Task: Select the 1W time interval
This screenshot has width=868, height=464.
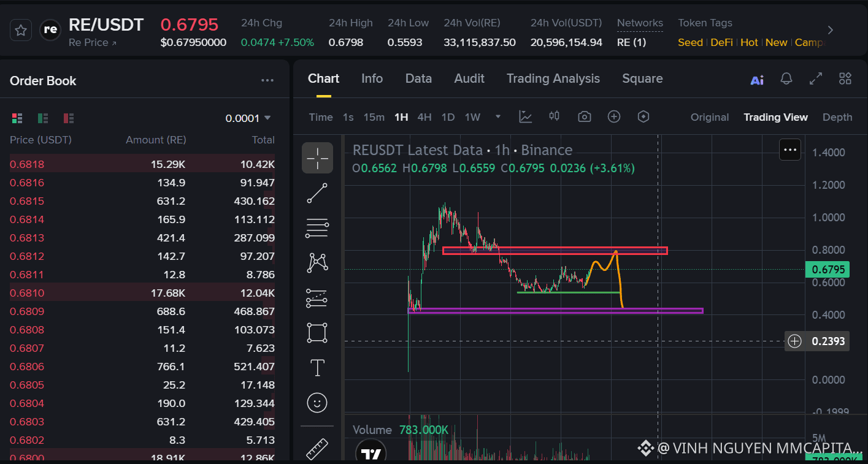Action: tap(472, 117)
